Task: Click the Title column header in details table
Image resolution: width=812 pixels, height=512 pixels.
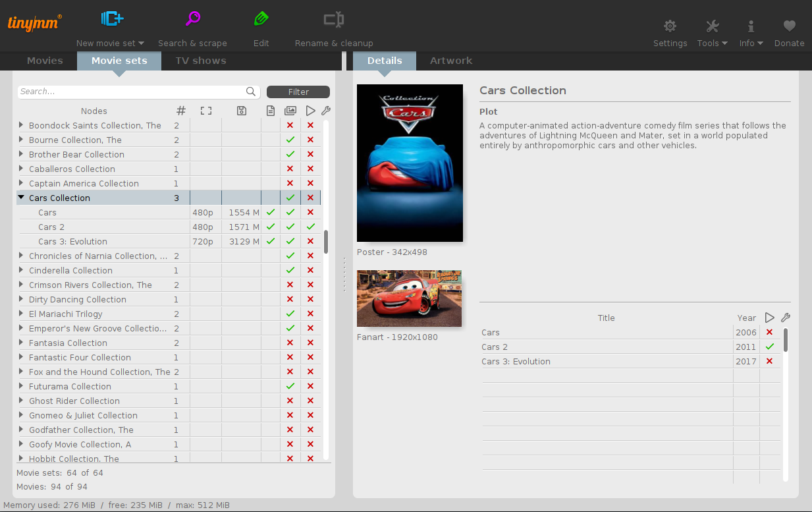Action: 607,318
